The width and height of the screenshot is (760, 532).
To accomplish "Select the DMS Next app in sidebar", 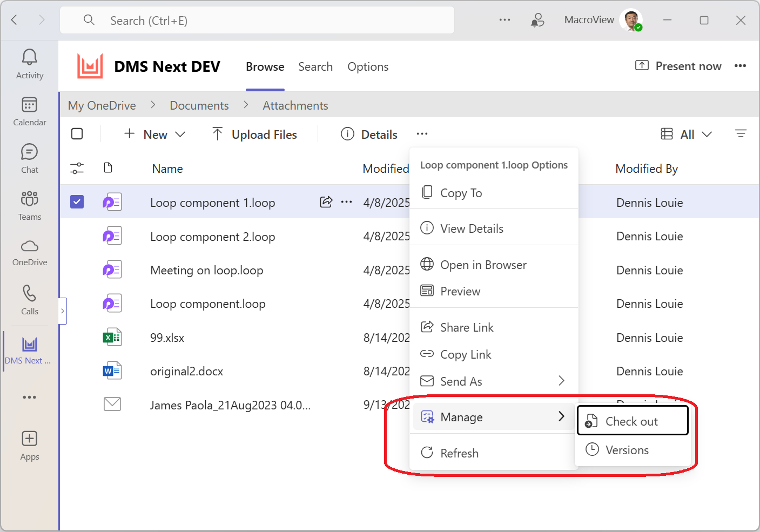I will pos(28,350).
